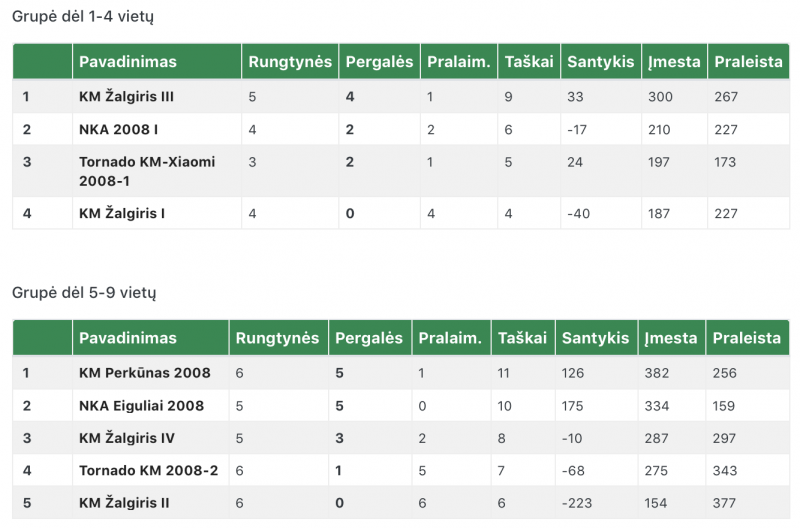Screen dimensions: 800x528
Task: Click the Grupė dėl 5-9 vietų heading
Action: click(84, 293)
